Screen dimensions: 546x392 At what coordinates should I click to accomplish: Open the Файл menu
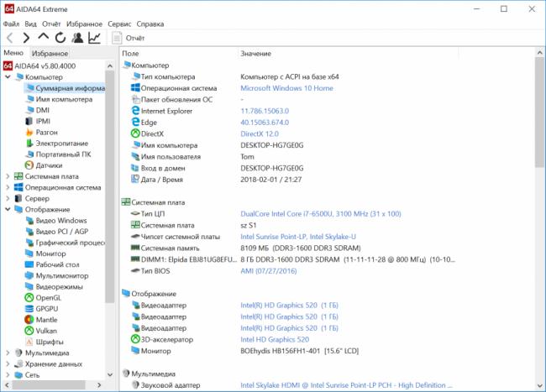pos(12,24)
